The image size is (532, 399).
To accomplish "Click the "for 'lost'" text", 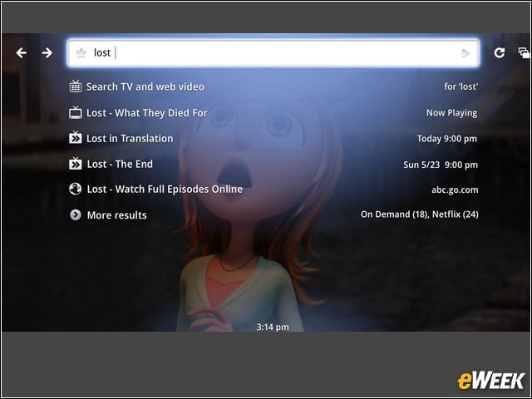I will [x=461, y=86].
